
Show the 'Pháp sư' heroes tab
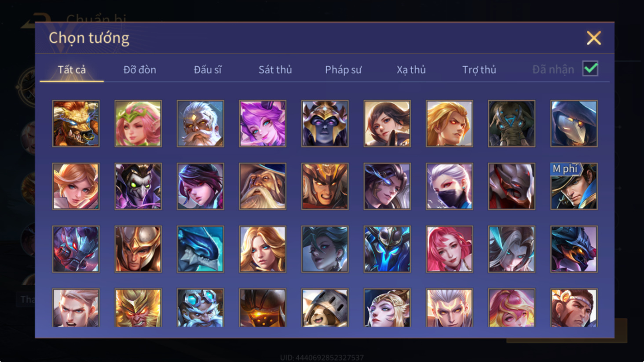(343, 69)
